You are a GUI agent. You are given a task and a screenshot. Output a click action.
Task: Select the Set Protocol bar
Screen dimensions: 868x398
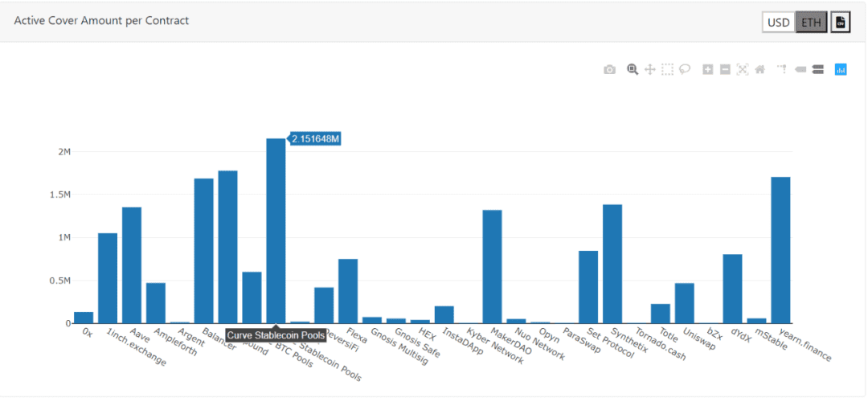tap(588, 287)
